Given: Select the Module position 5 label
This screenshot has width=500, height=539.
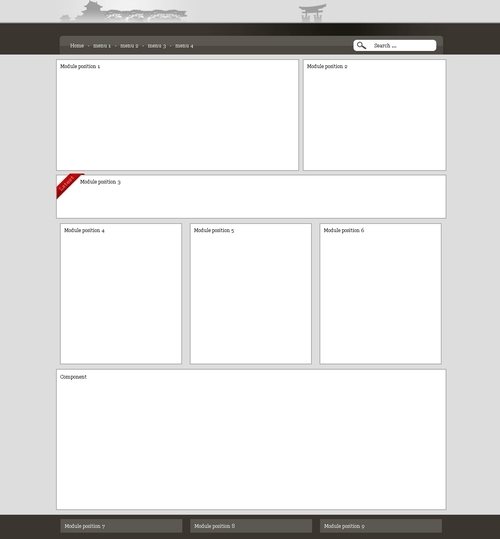Looking at the screenshot, I should point(214,230).
